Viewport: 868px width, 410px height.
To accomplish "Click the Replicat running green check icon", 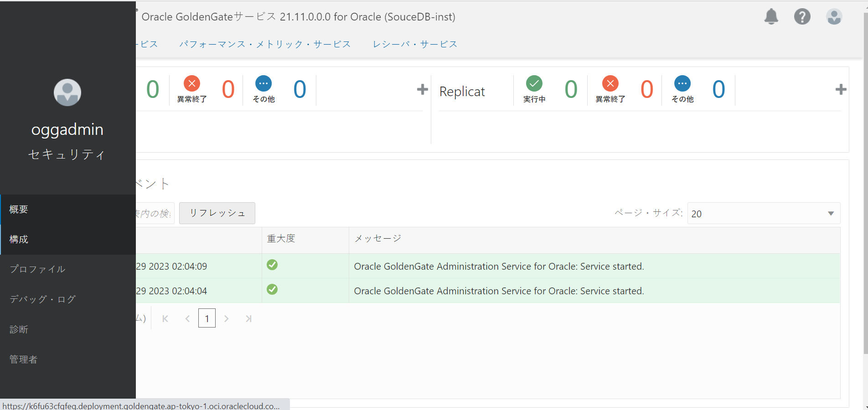I will click(x=534, y=83).
